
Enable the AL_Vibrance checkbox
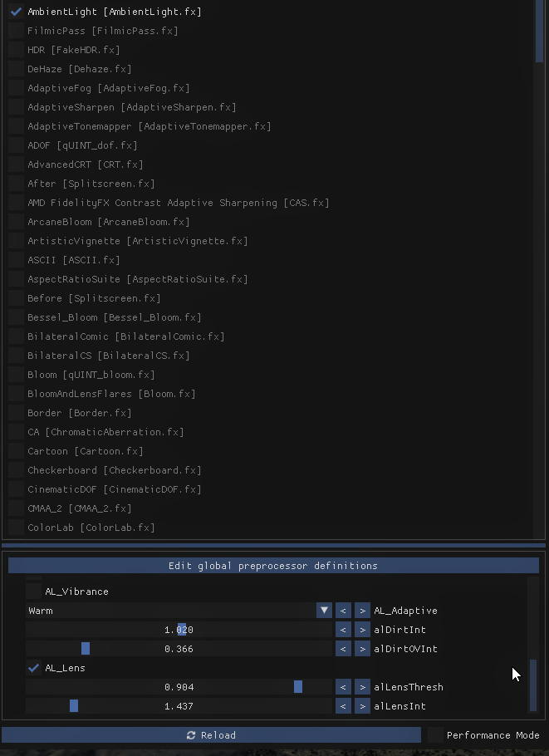click(33, 592)
